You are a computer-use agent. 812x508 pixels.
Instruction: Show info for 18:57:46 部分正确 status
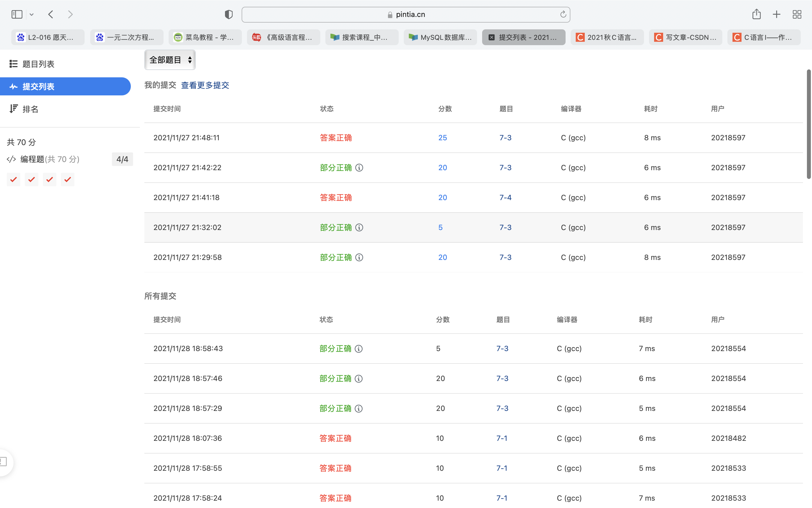click(358, 379)
